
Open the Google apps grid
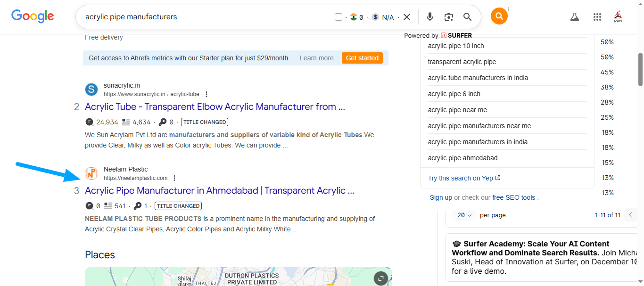click(x=597, y=17)
